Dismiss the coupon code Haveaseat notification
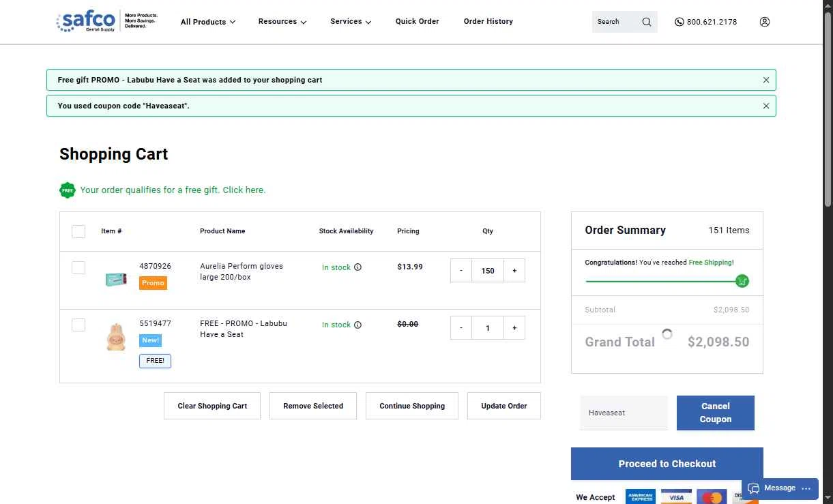The height and width of the screenshot is (504, 833). pos(765,106)
